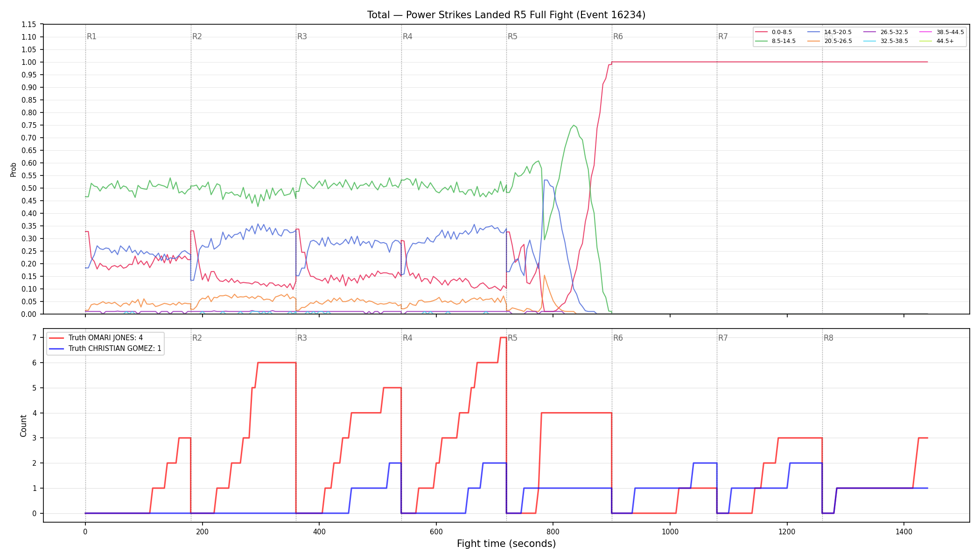Select the "8.5-14.5" legend label

(784, 41)
